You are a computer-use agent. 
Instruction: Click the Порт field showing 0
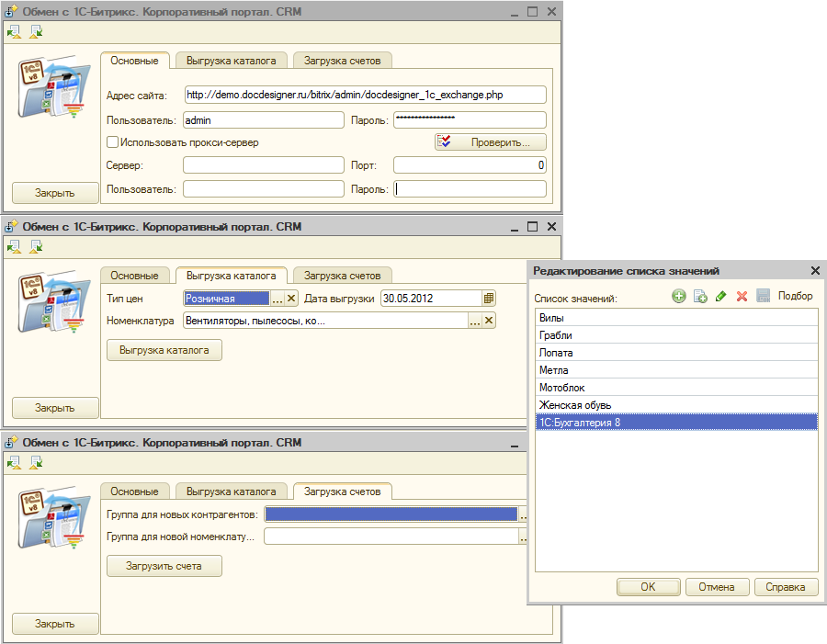(470, 165)
